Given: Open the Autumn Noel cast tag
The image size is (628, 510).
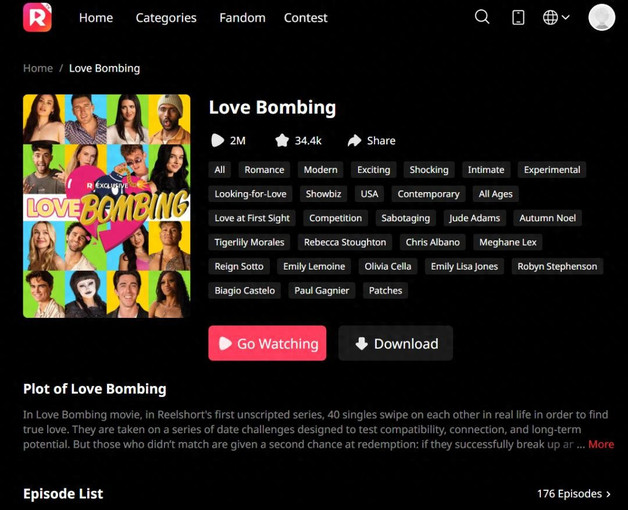Looking at the screenshot, I should tap(547, 218).
